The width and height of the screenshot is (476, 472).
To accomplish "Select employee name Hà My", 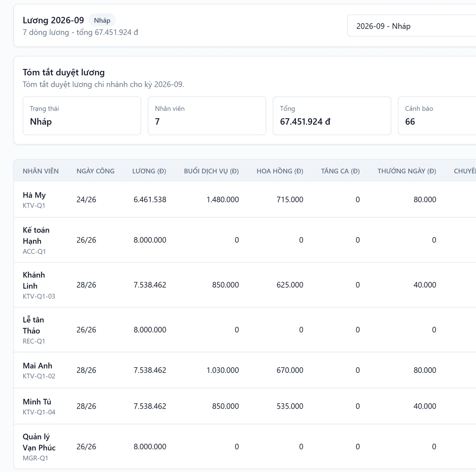I will [x=34, y=195].
